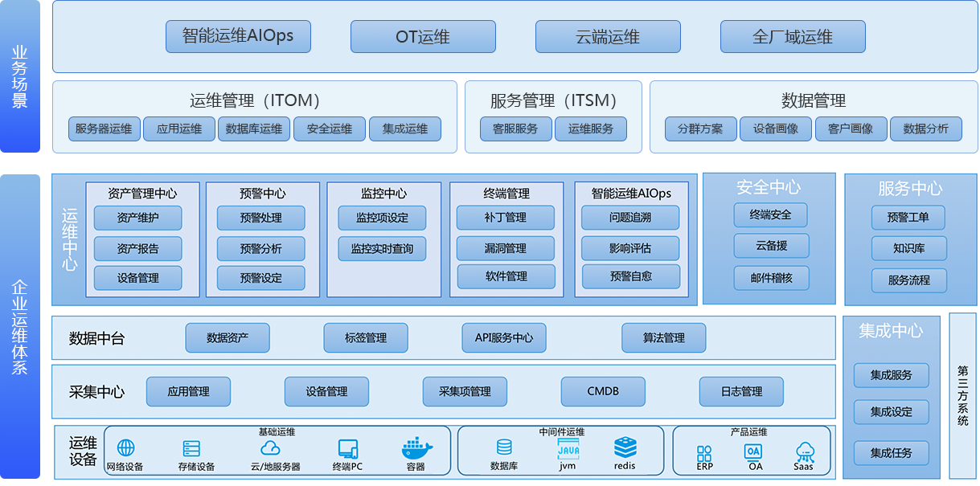
Task: Click the 服务器运维 button under ITOM
Action: 105,129
